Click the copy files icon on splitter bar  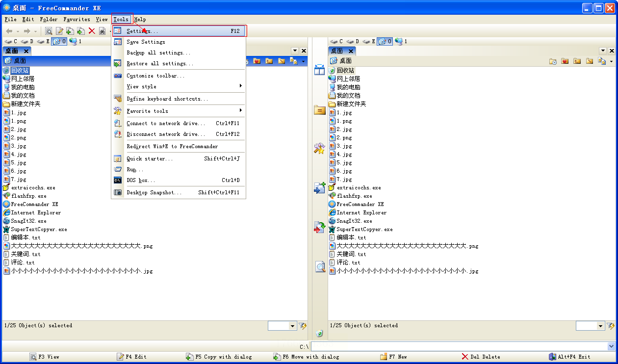[x=319, y=188]
